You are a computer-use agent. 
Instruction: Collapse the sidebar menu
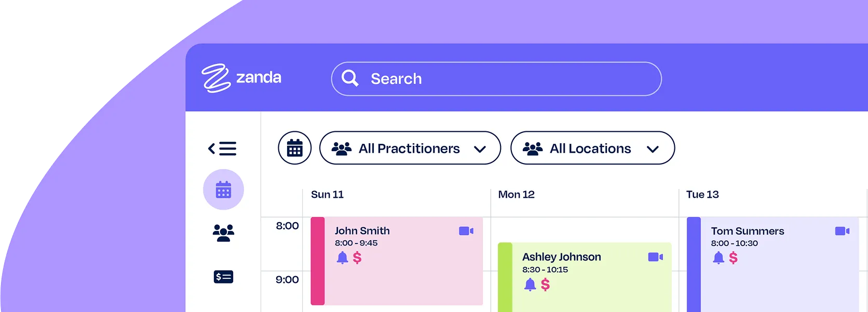click(x=222, y=149)
